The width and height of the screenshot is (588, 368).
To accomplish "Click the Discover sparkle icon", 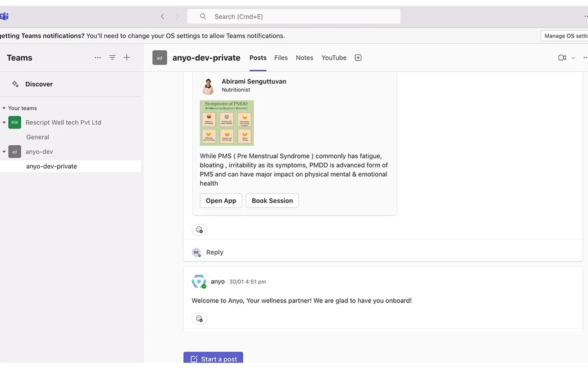I will pos(15,84).
